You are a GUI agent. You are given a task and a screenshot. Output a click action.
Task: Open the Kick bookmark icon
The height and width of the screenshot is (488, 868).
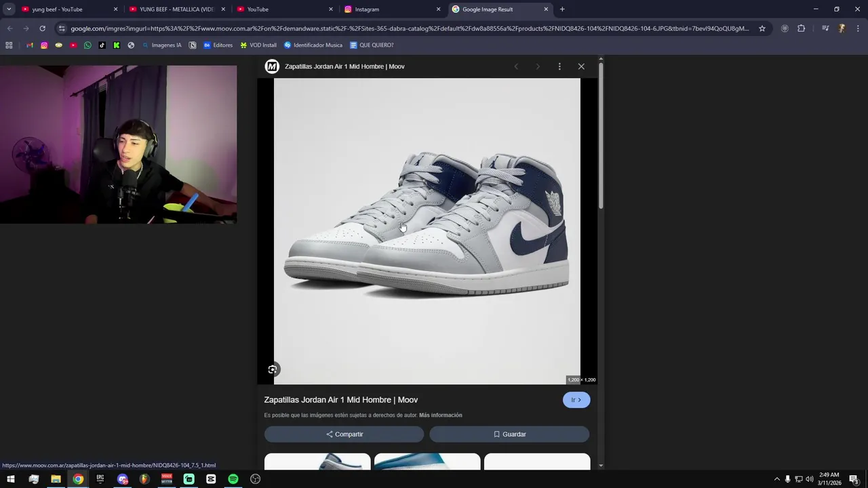117,45
